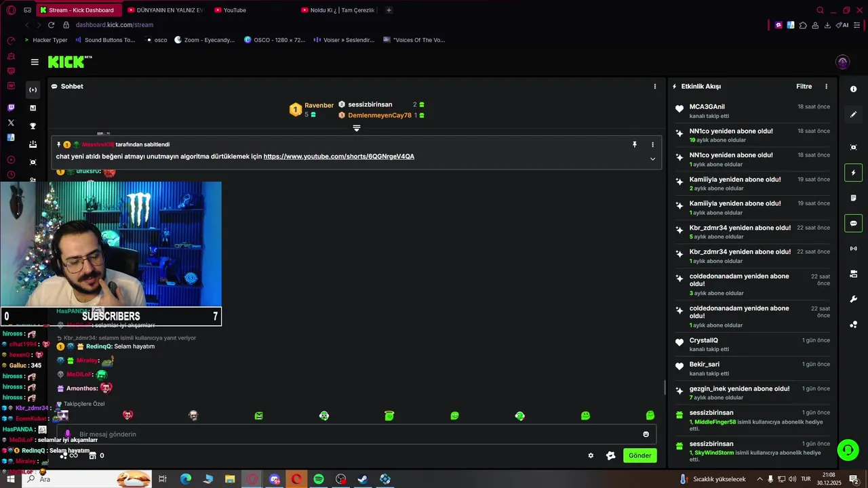Open the emoji picker in message box

646,434
